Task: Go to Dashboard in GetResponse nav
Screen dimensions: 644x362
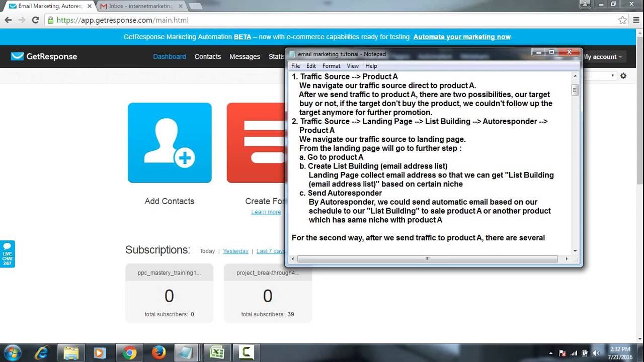Action: (x=170, y=56)
